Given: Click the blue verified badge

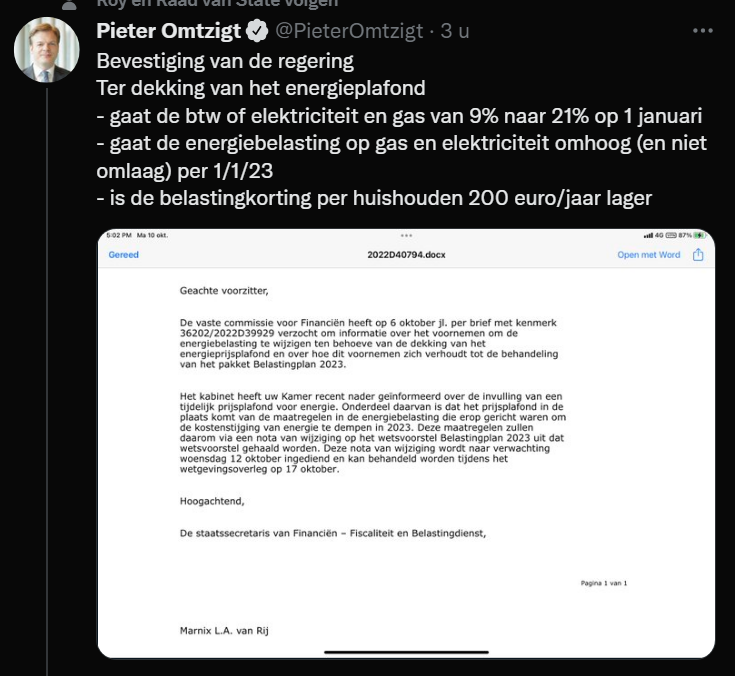Looking at the screenshot, I should (257, 31).
